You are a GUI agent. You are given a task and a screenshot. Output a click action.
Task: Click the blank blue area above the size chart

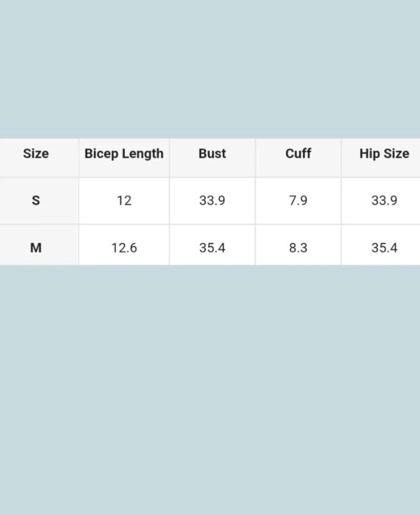(x=210, y=68)
